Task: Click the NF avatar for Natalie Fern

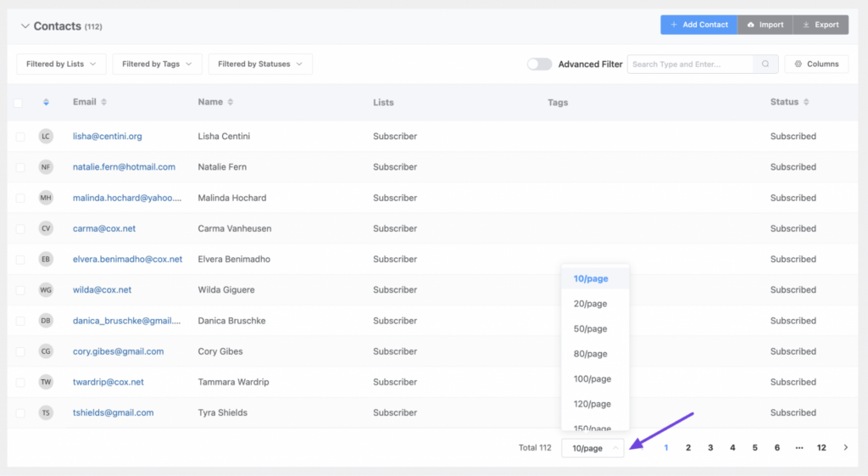Action: tap(46, 167)
